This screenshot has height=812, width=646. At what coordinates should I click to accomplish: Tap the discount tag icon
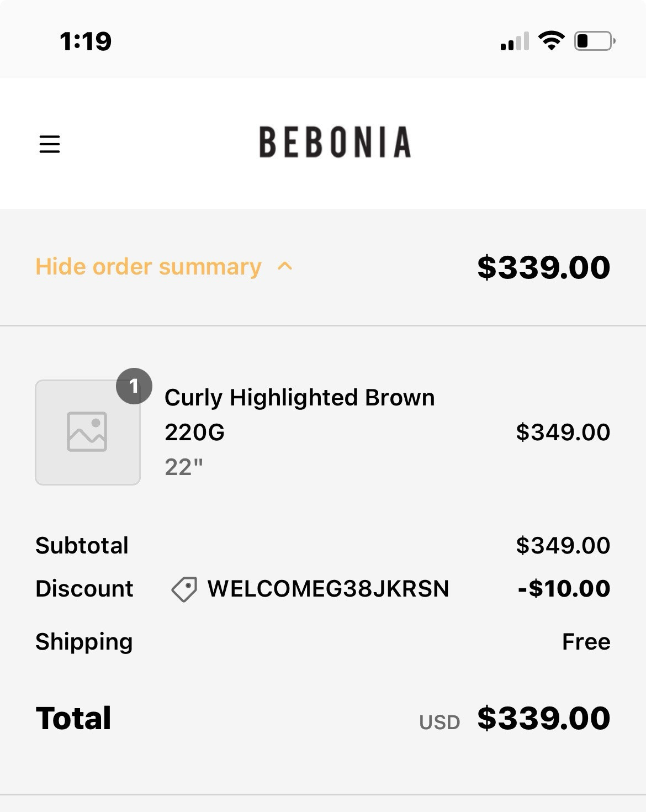point(184,589)
